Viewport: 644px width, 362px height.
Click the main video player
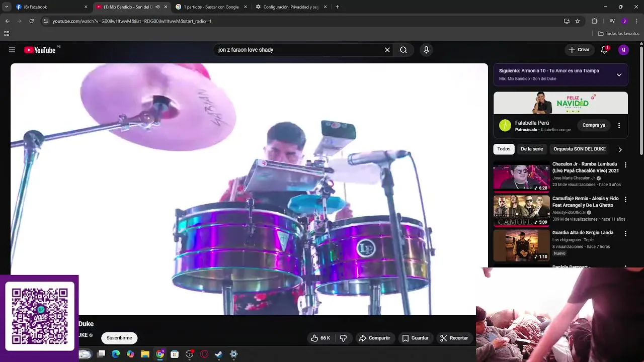pos(249,189)
